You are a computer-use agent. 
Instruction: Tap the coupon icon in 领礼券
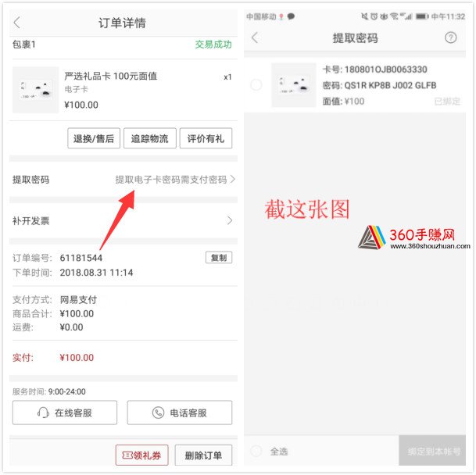127,455
